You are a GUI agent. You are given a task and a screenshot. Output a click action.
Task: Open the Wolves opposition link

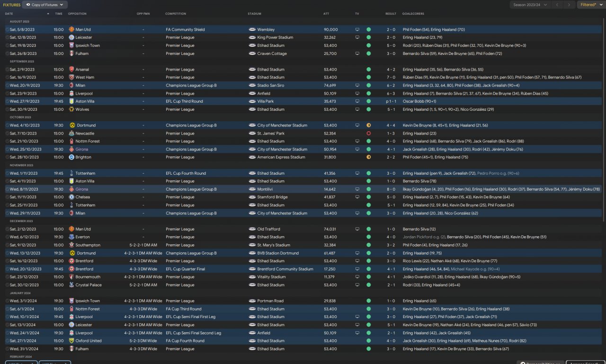(82, 109)
